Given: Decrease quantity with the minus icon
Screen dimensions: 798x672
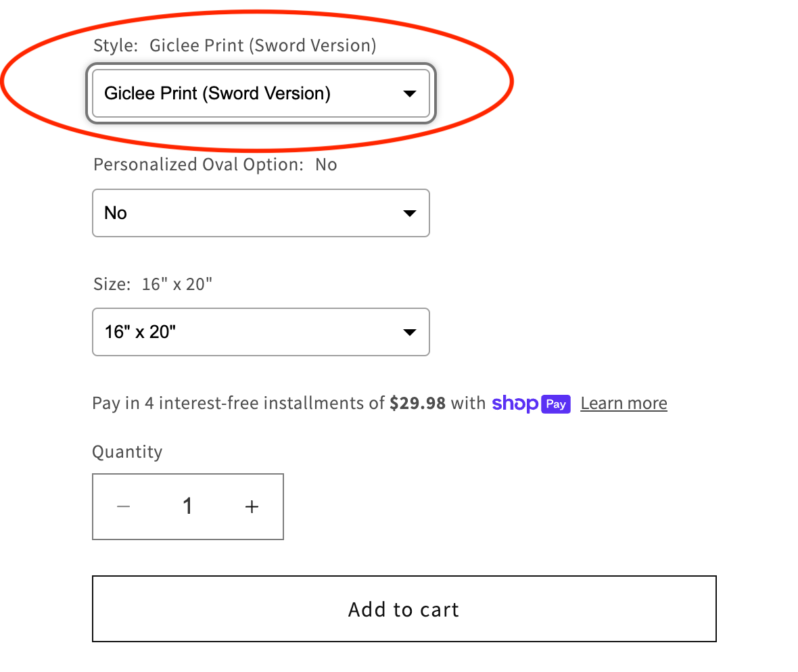Looking at the screenshot, I should (x=123, y=506).
